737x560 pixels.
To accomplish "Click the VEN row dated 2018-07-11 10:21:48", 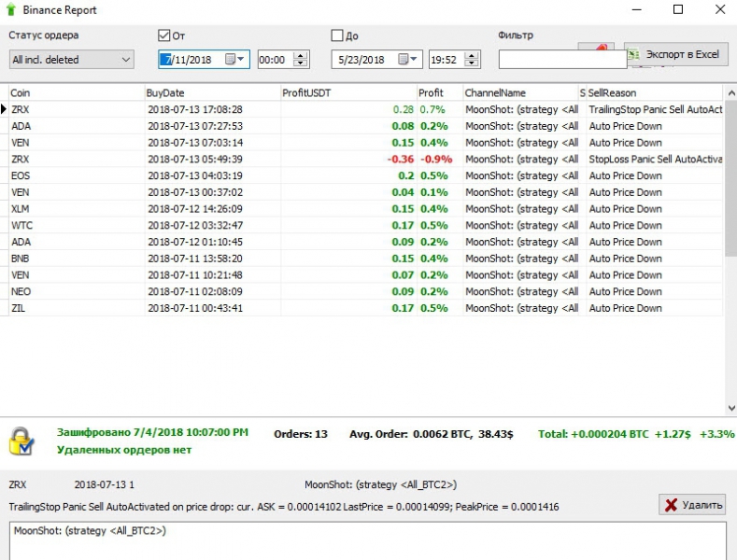I will click(365, 274).
